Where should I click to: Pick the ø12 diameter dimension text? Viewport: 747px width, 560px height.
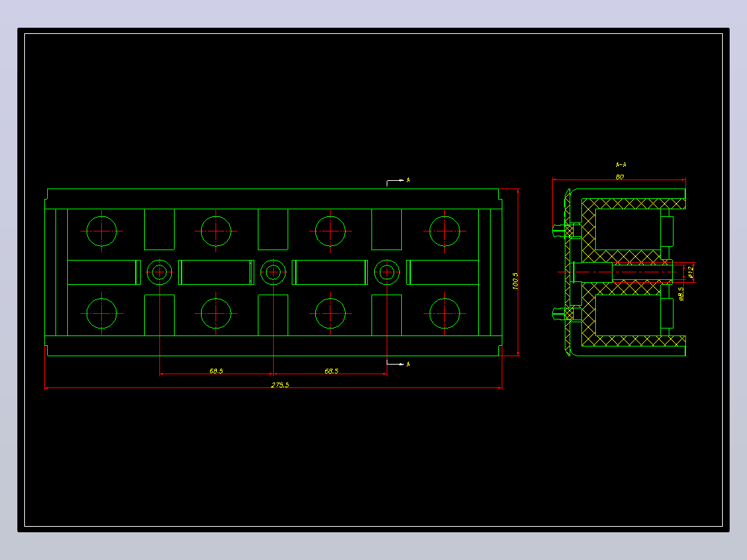(x=691, y=272)
